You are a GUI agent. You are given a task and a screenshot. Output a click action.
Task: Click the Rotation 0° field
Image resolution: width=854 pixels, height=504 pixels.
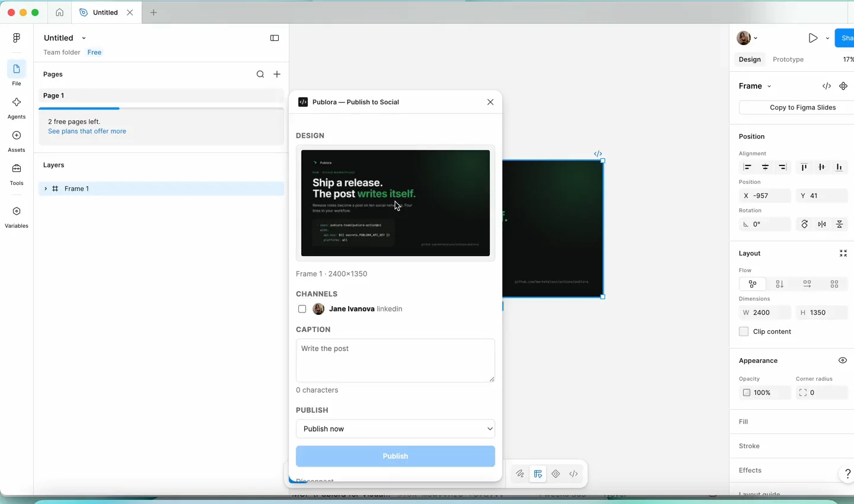(x=765, y=224)
